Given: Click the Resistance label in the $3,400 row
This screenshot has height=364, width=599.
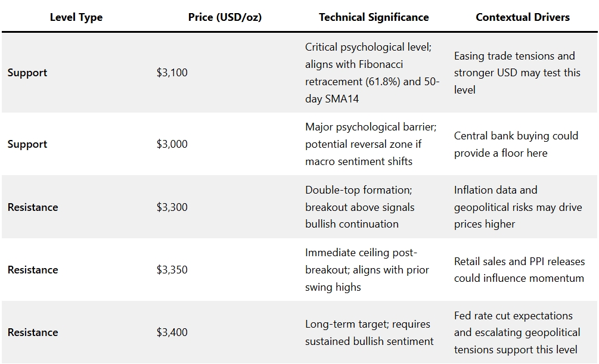Looking at the screenshot, I should click(33, 332).
